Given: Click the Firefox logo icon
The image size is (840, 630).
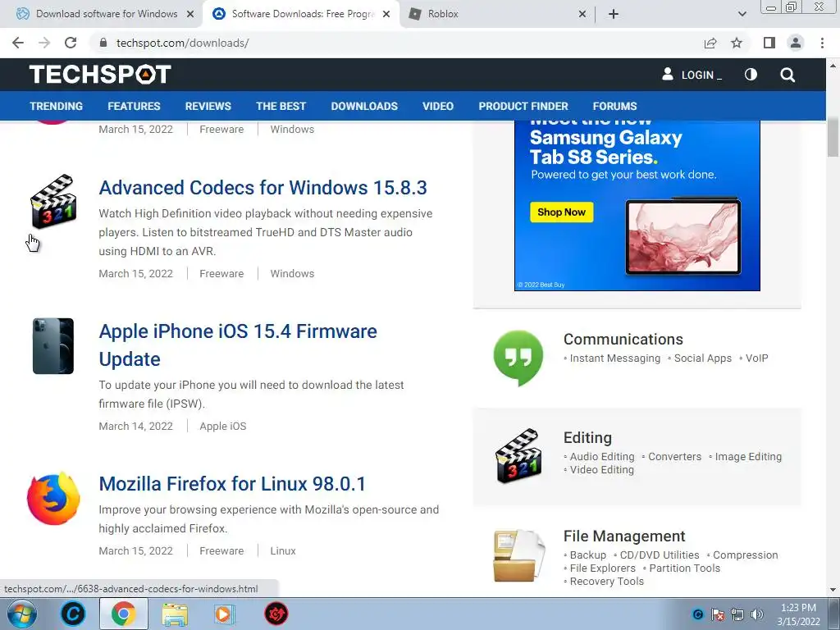Looking at the screenshot, I should coord(53,499).
